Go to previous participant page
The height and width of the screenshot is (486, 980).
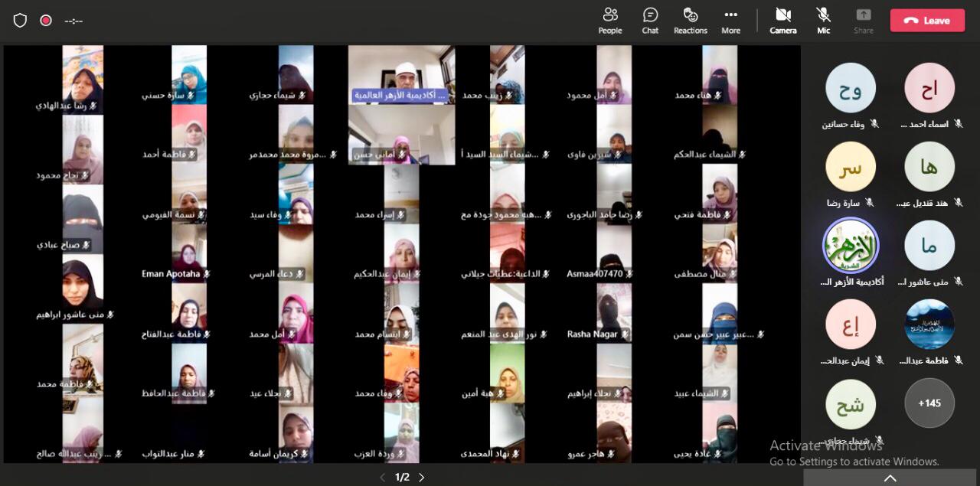(x=383, y=478)
